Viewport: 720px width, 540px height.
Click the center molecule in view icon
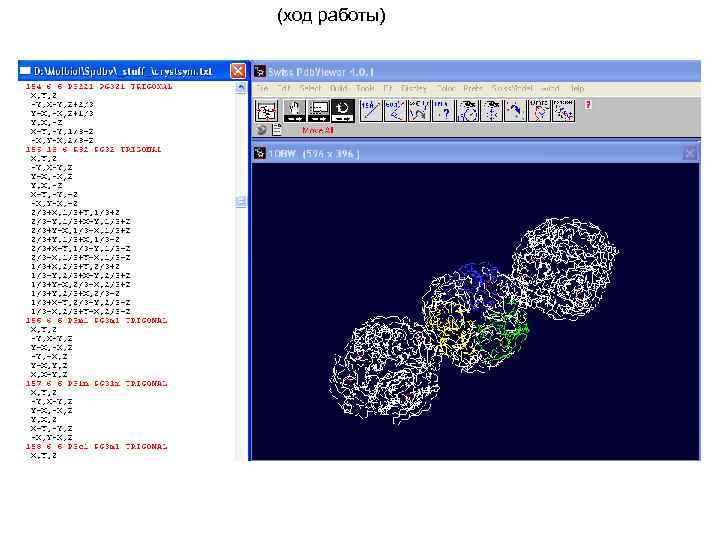tap(266, 111)
